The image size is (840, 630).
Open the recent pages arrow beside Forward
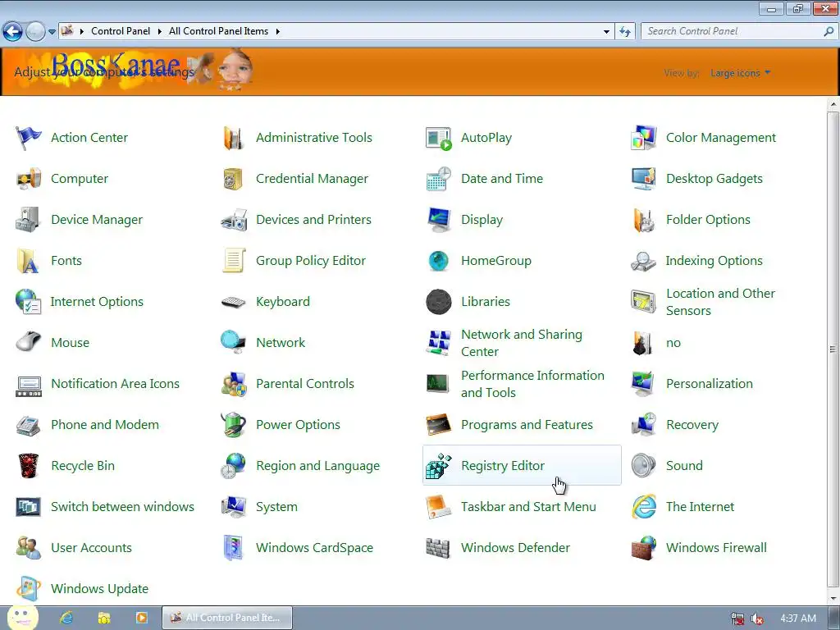(52, 32)
